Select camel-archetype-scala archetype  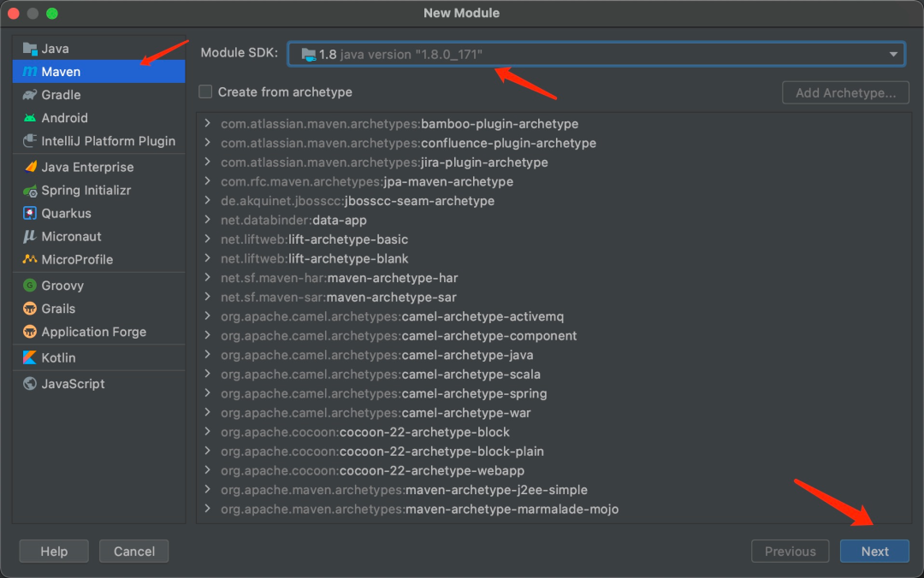[x=380, y=375]
